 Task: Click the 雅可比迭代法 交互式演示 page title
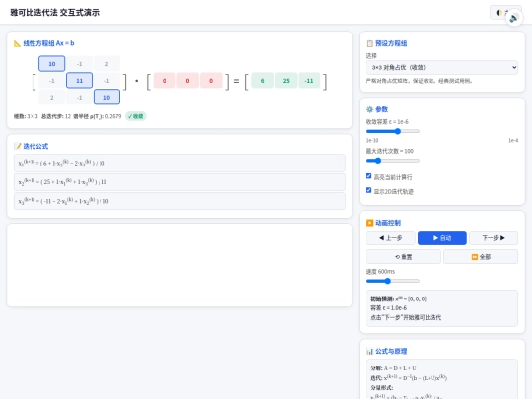(54, 13)
